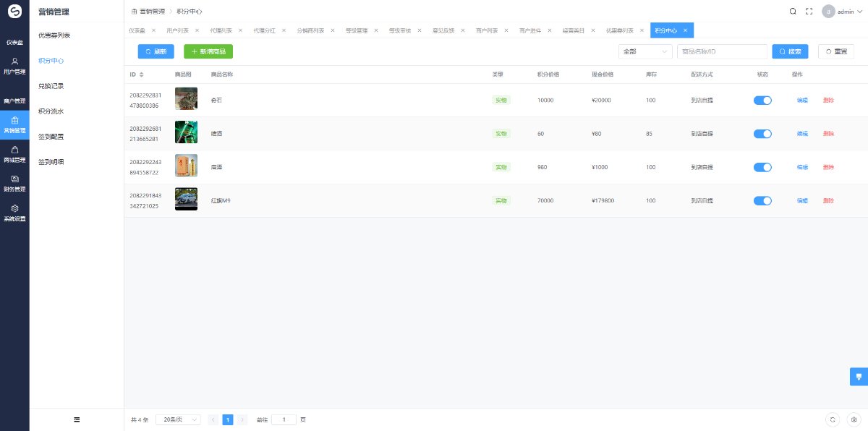Switch to the 用户列表 tab
The height and width of the screenshot is (431, 868).
click(x=177, y=30)
